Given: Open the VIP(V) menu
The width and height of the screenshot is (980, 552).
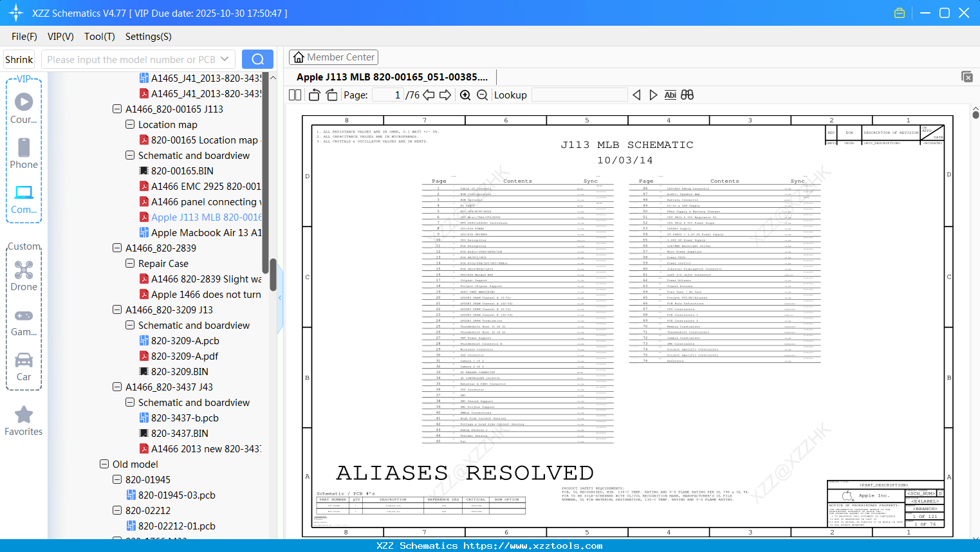Looking at the screenshot, I should 60,37.
